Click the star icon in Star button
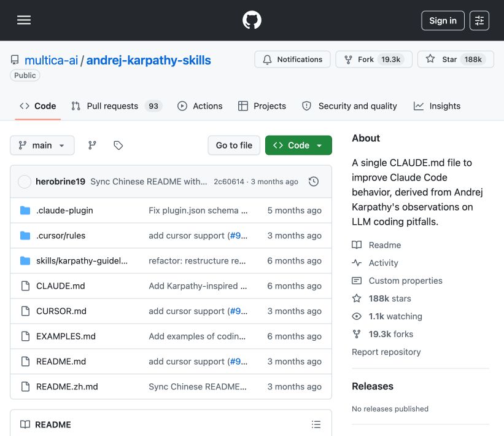The height and width of the screenshot is (436, 504). [x=430, y=59]
